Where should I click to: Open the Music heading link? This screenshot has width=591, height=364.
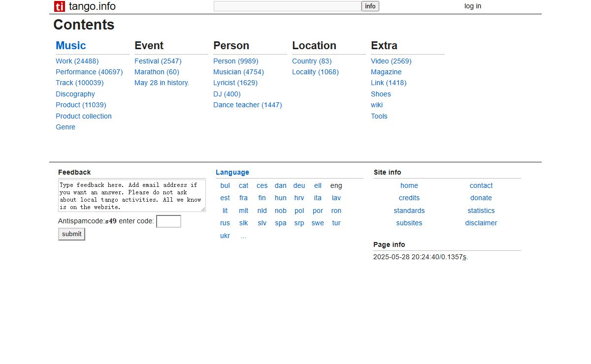coord(71,45)
